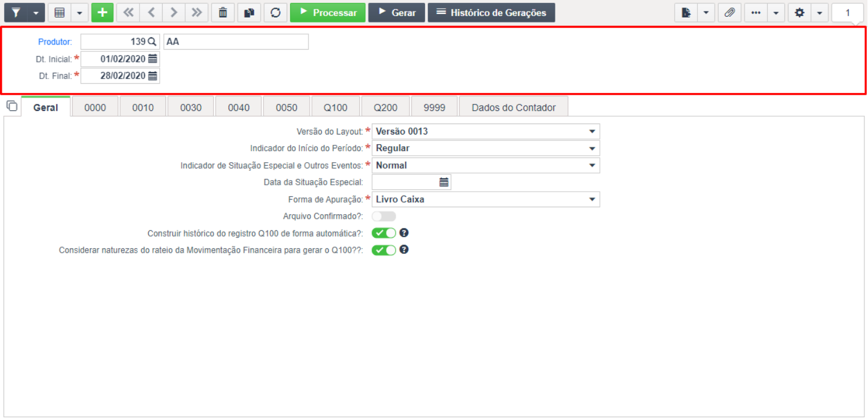This screenshot has width=868, height=419.
Task: Jump to last record with double-right arrows
Action: 197,13
